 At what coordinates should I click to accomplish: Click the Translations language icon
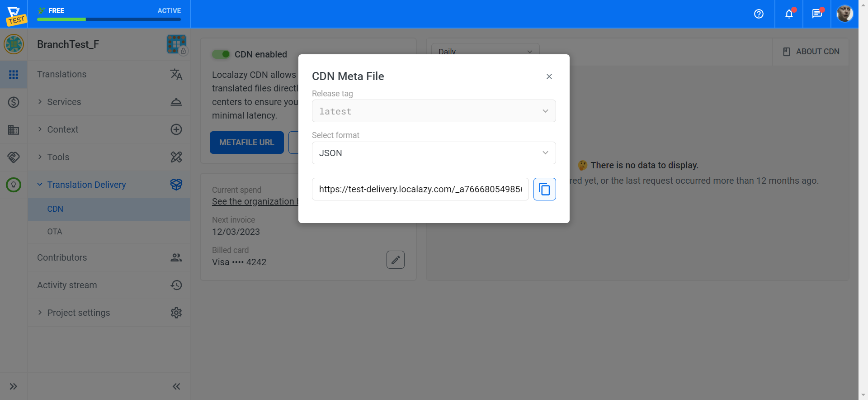[176, 74]
